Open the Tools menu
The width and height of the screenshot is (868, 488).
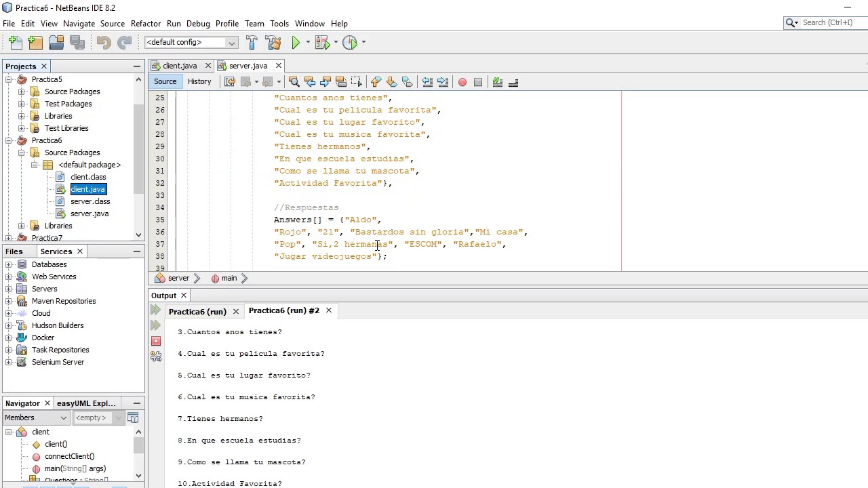point(279,24)
